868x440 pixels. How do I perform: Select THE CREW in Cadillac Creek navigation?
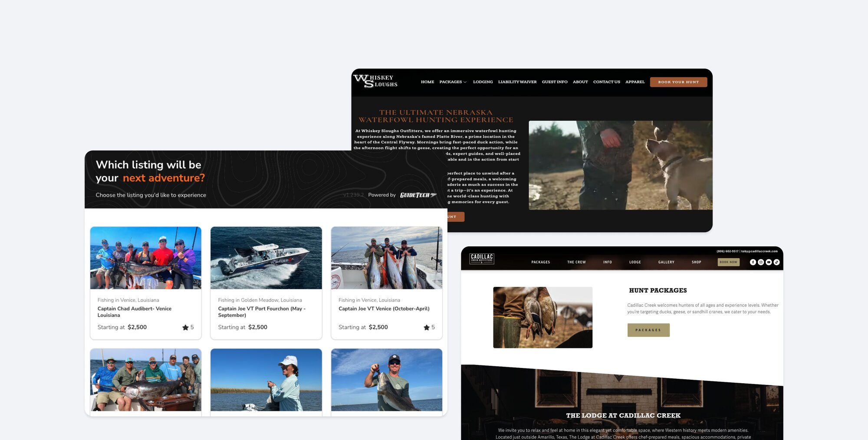[576, 262]
